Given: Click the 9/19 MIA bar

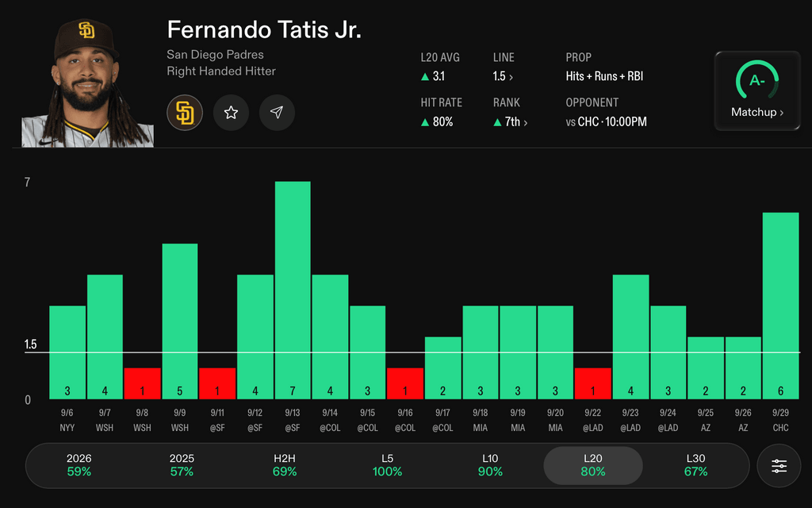Looking at the screenshot, I should click(518, 352).
